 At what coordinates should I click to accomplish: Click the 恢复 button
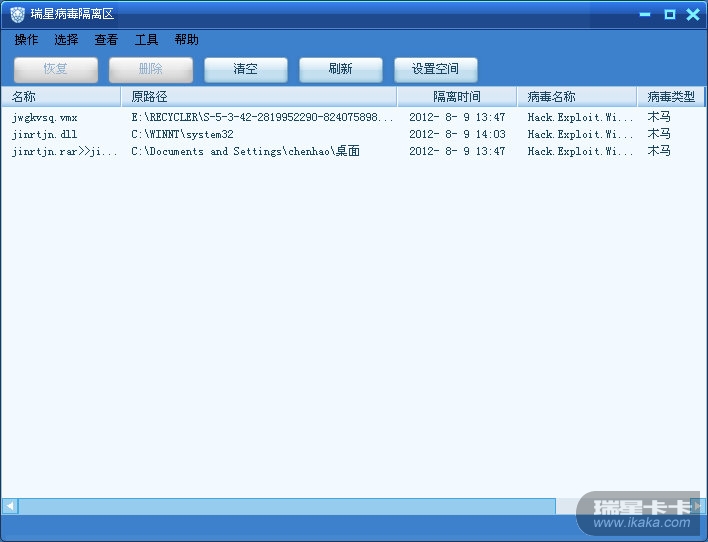pyautogui.click(x=56, y=69)
